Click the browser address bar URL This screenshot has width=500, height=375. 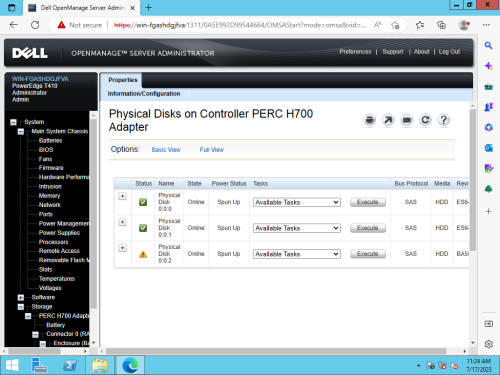[240, 25]
